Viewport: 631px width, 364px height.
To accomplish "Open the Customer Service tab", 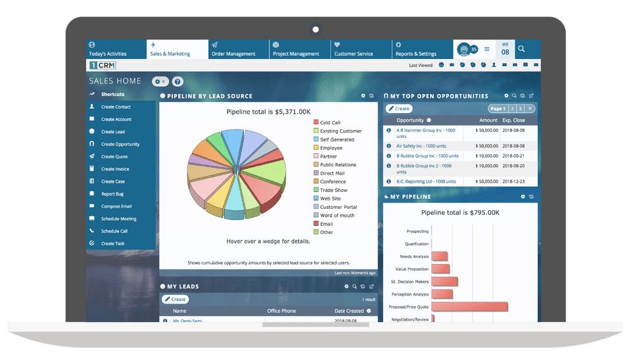I will click(x=361, y=49).
